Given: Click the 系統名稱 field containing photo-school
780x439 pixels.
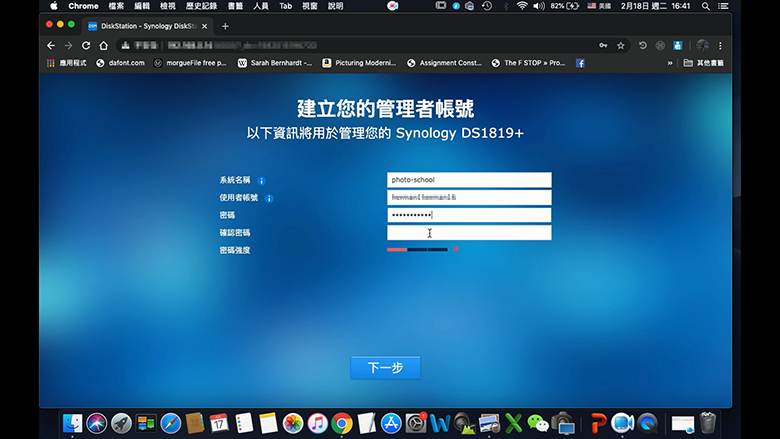Looking at the screenshot, I should tap(469, 180).
